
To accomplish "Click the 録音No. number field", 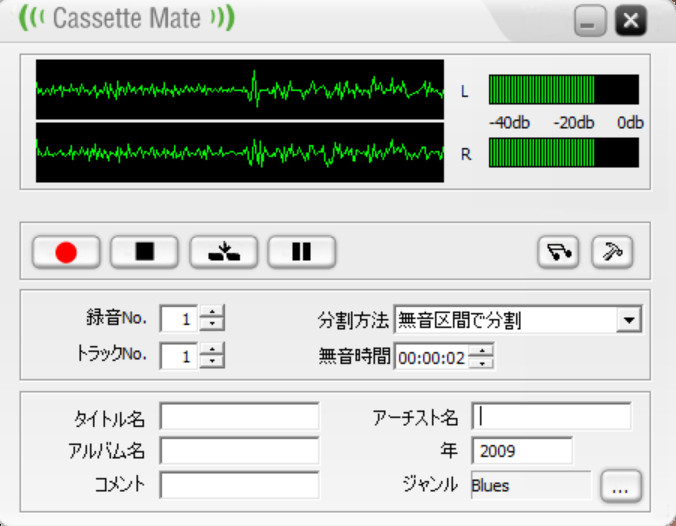I will pos(179,319).
